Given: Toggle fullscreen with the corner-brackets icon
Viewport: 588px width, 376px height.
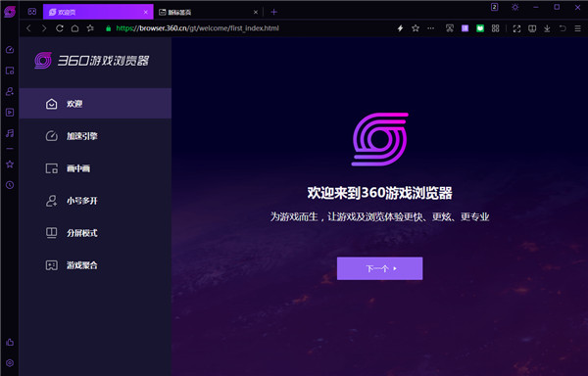Looking at the screenshot, I should (516, 28).
